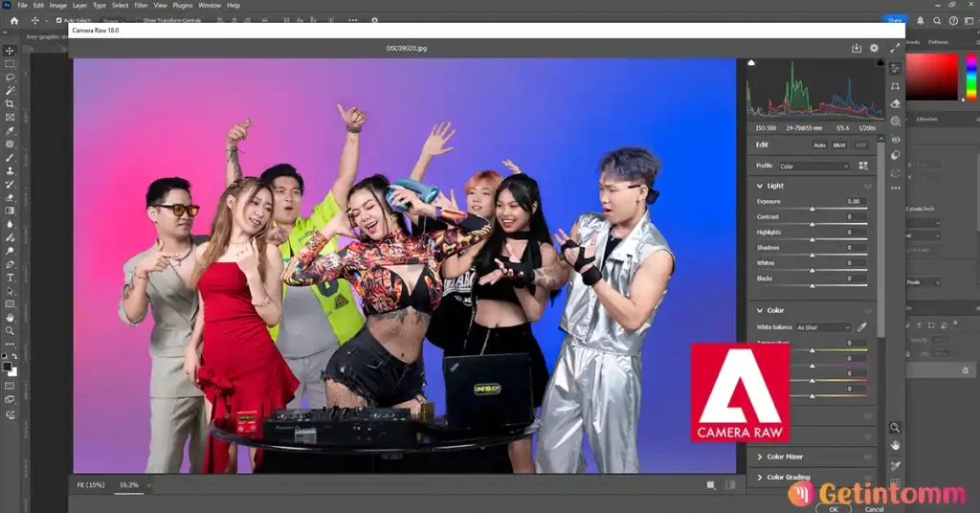This screenshot has height=513, width=980.
Task: Select the Hand tool in left toolbar
Action: pos(10,318)
